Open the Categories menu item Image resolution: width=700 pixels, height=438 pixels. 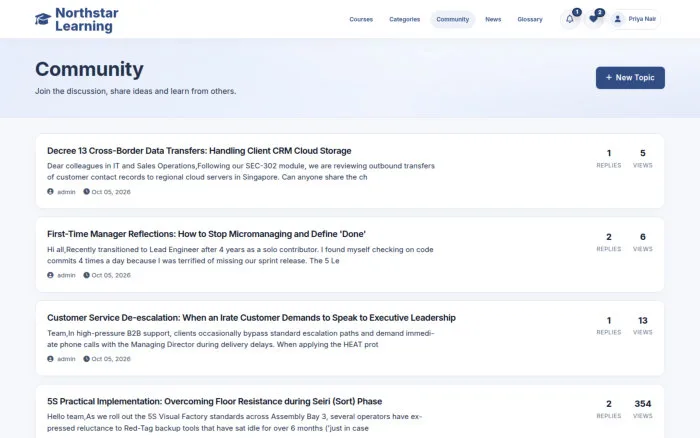click(404, 19)
